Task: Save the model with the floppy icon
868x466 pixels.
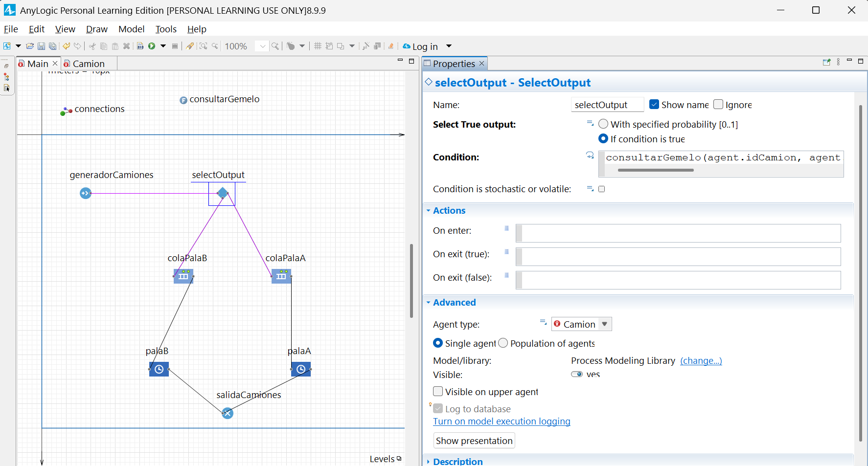Action: [x=41, y=46]
